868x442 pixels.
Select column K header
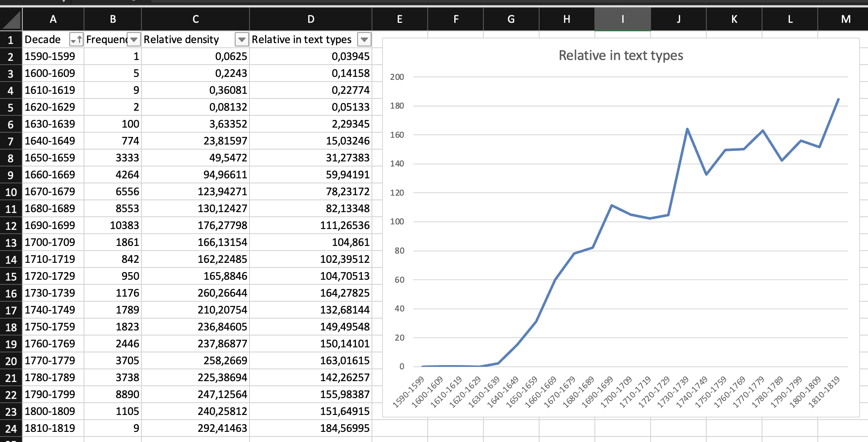(x=734, y=19)
